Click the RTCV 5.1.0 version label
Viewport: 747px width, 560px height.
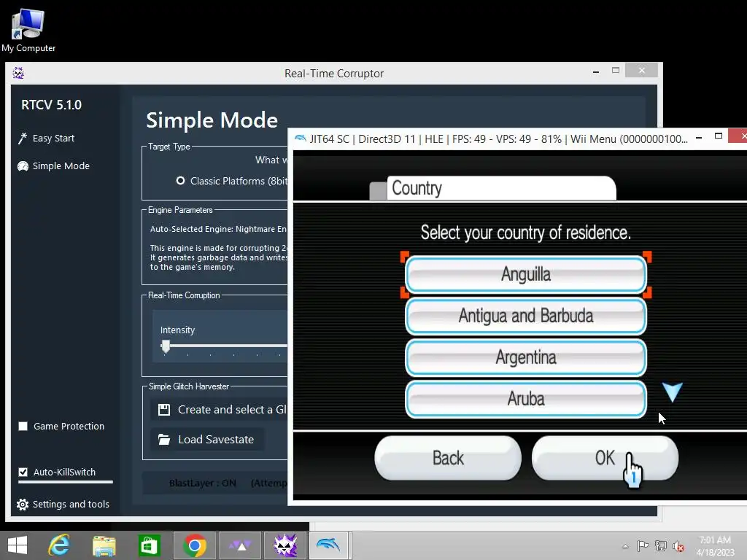click(x=52, y=105)
